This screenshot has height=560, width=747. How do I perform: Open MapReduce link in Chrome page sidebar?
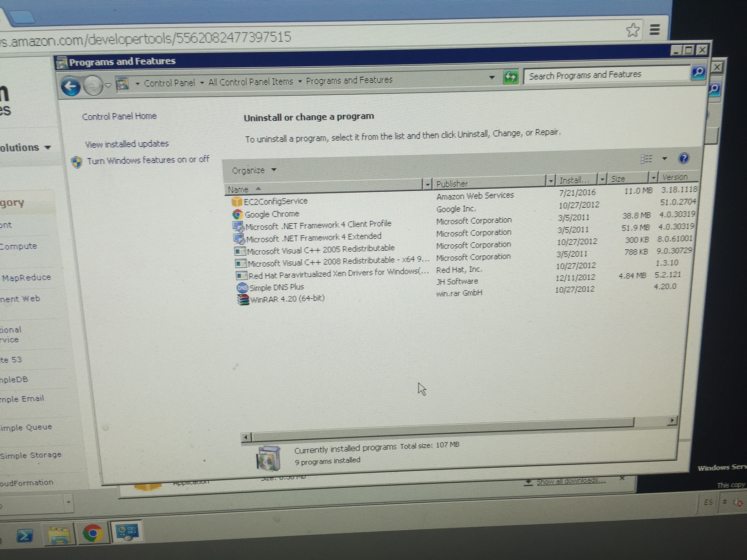[26, 278]
